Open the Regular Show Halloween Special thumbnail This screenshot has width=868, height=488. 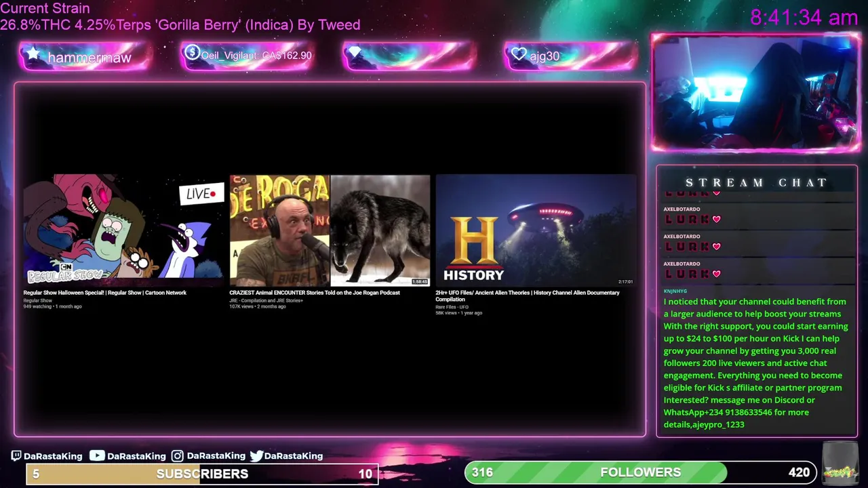tap(123, 230)
